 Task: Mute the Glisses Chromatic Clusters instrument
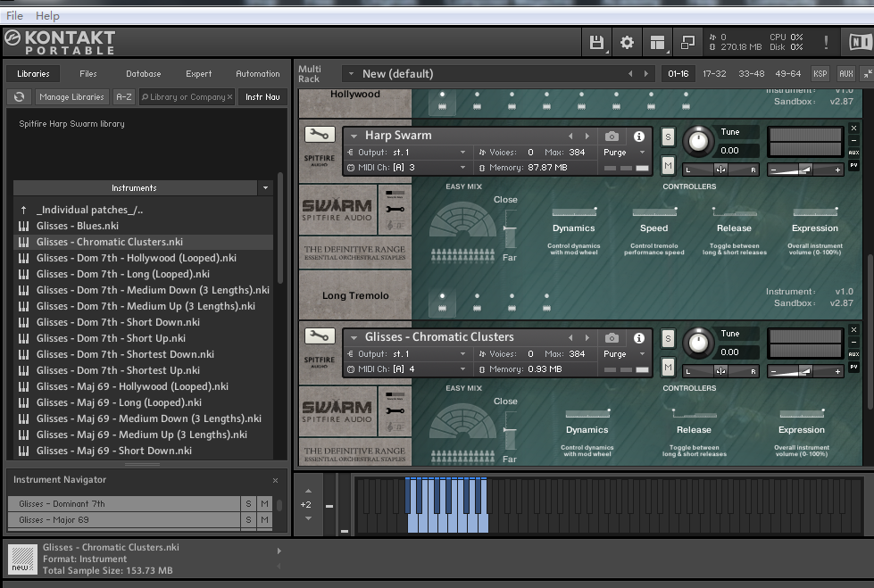668,368
